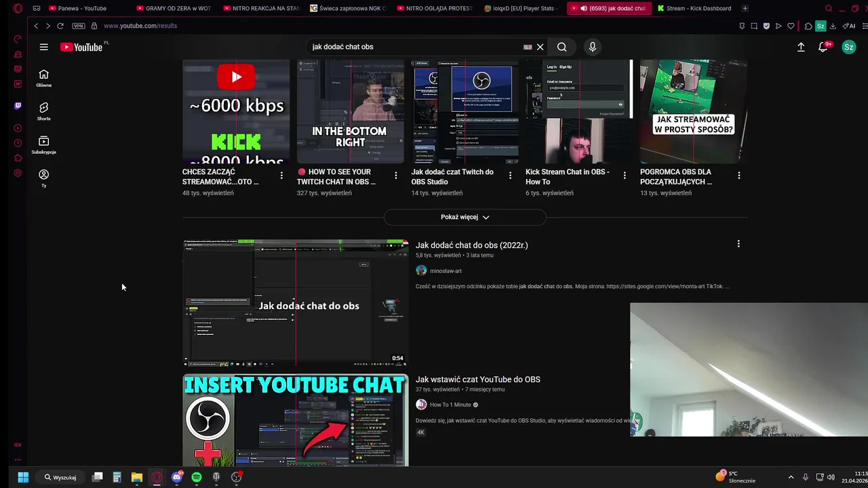Screen dimensions: 868x488
Task: Open options menu for 'Kick Stream Chat in OBS' video
Action: pyautogui.click(x=625, y=176)
